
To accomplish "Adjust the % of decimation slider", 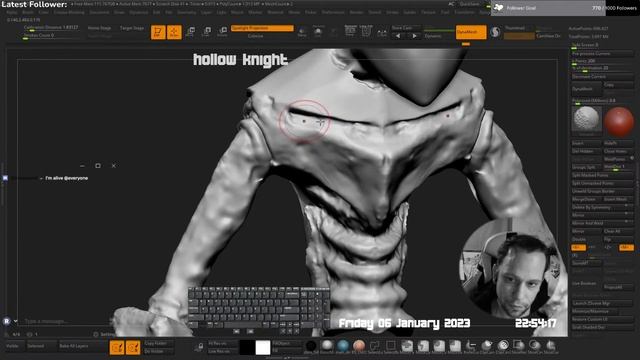I will click(x=602, y=68).
